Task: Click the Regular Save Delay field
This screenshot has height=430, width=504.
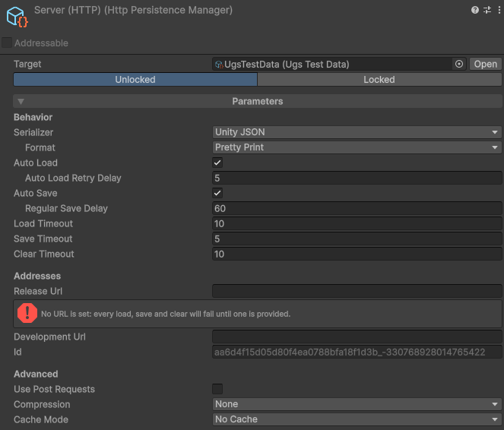Action: (x=357, y=208)
